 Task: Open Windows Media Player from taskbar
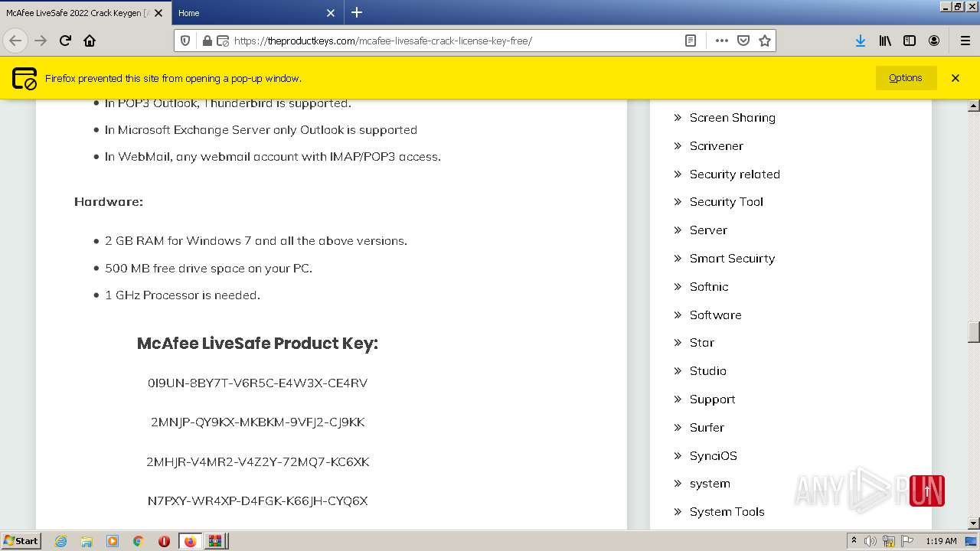tap(113, 541)
